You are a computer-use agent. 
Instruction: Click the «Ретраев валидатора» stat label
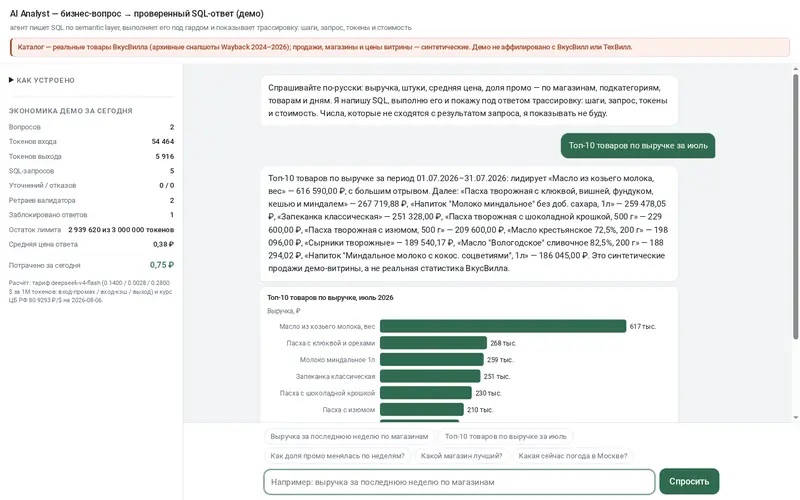tap(42, 200)
